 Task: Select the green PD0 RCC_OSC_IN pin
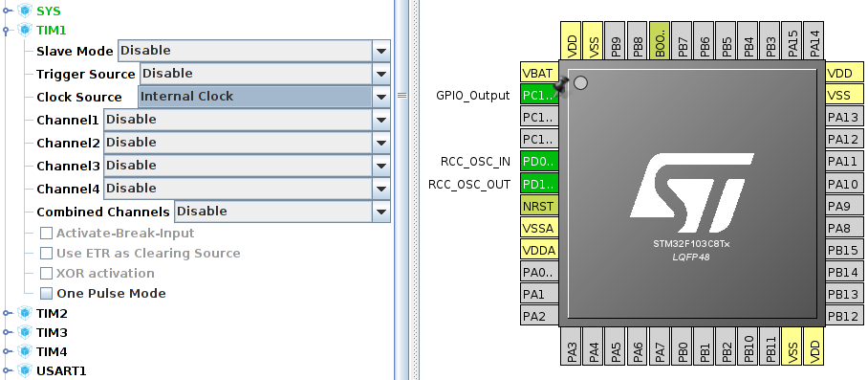[x=539, y=162]
